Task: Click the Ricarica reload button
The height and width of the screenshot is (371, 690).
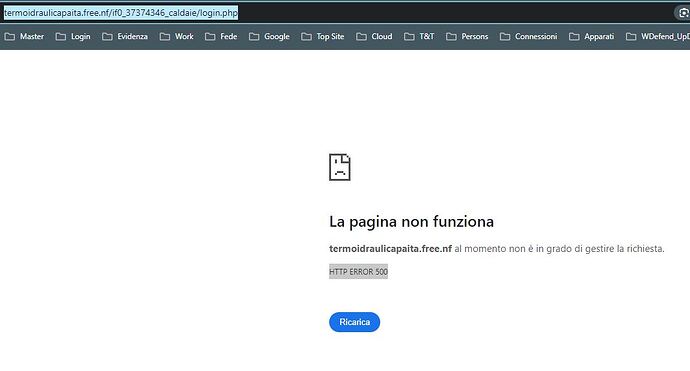Action: (354, 322)
